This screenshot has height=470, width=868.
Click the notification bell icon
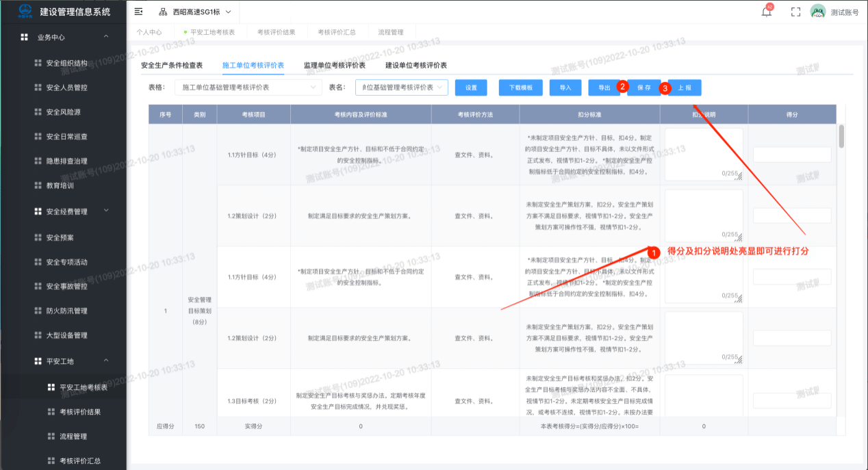pos(766,12)
